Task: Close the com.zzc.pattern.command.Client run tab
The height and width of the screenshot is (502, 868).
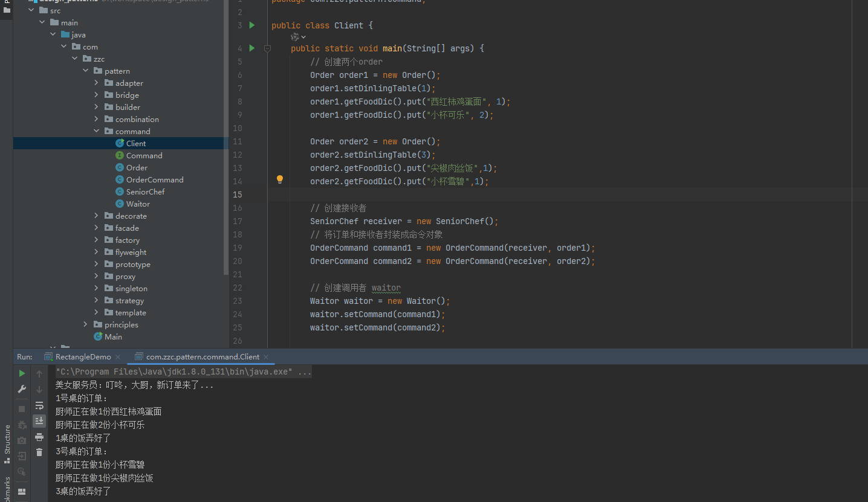Action: click(266, 357)
